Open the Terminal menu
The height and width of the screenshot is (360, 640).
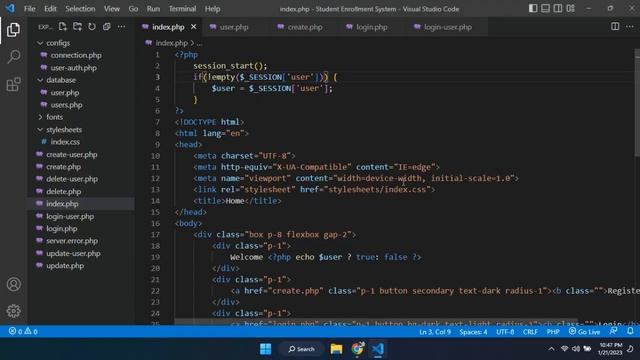pyautogui.click(x=182, y=9)
